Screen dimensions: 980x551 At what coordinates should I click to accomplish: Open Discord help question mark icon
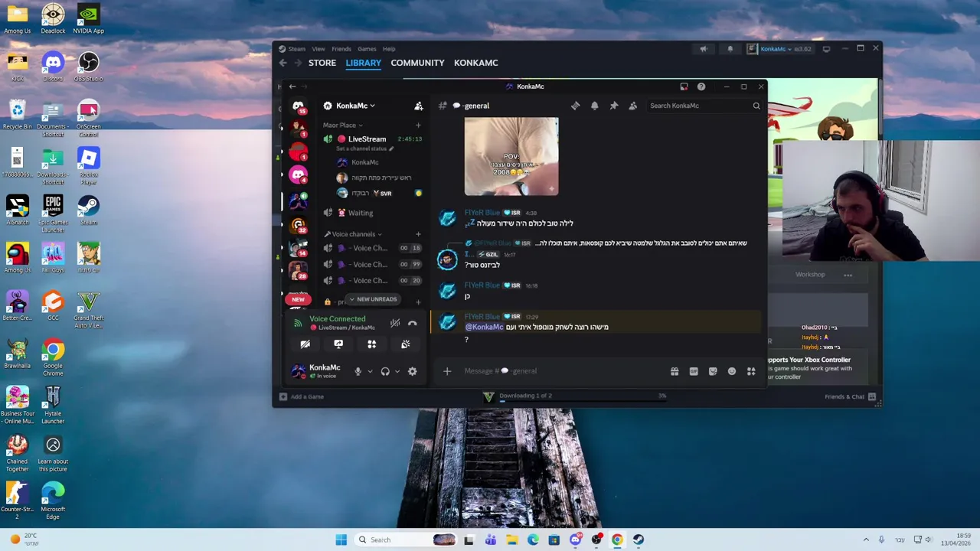tap(701, 86)
